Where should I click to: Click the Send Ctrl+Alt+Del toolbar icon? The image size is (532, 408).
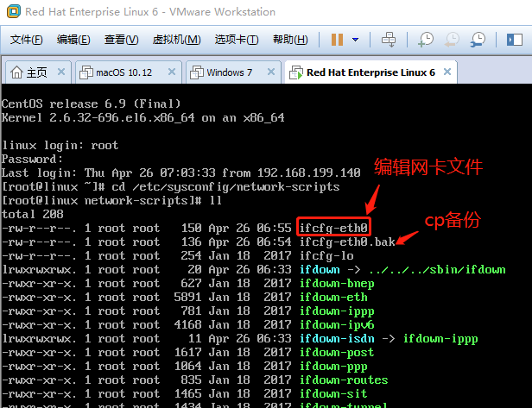pyautogui.click(x=389, y=40)
